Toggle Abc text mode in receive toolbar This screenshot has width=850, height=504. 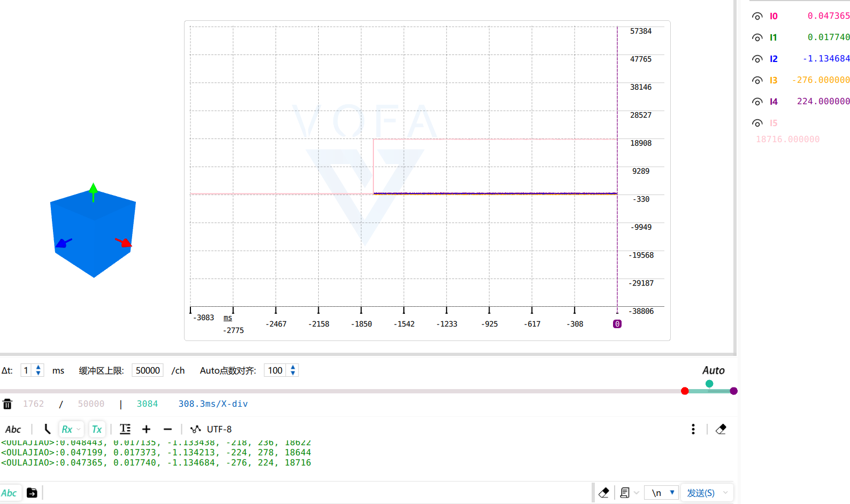(13, 429)
